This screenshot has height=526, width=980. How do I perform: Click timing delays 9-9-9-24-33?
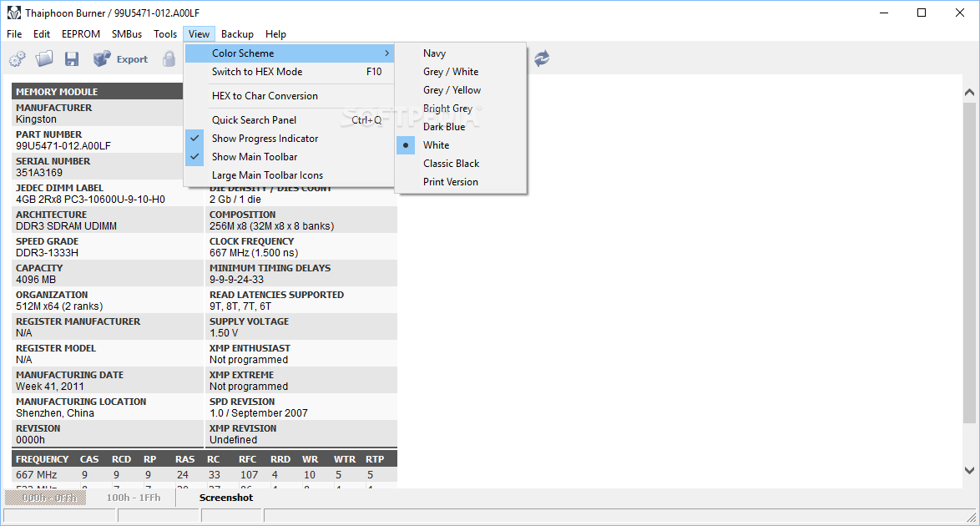click(x=237, y=280)
